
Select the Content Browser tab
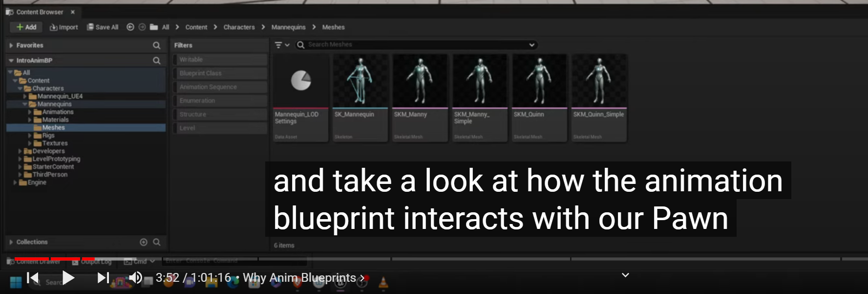pyautogui.click(x=40, y=12)
